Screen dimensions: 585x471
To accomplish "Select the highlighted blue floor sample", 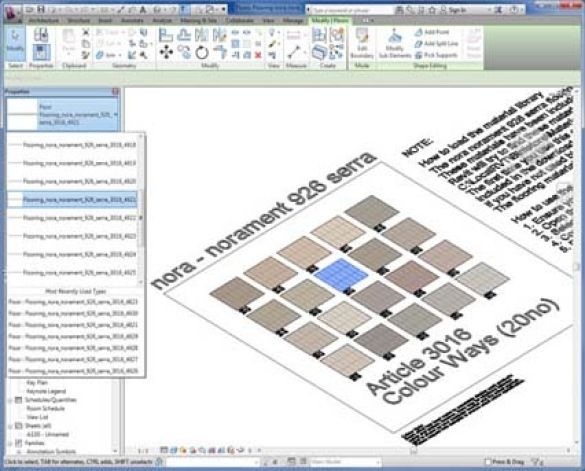I will point(341,275).
